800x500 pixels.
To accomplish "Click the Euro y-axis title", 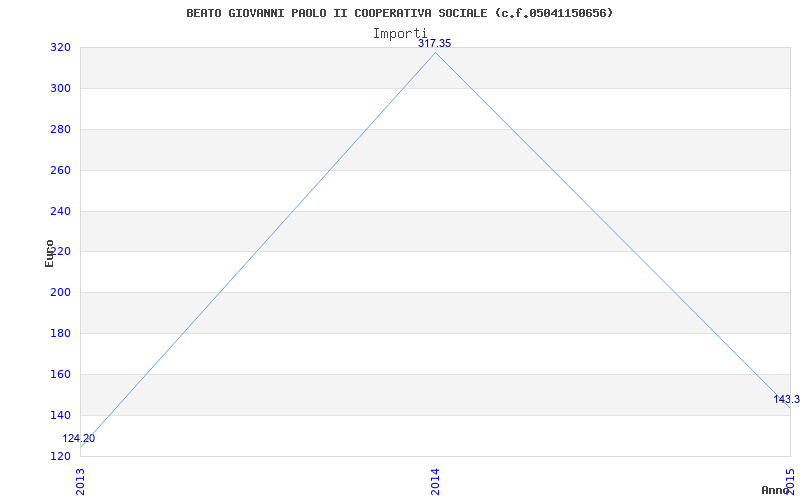I will (49, 253).
